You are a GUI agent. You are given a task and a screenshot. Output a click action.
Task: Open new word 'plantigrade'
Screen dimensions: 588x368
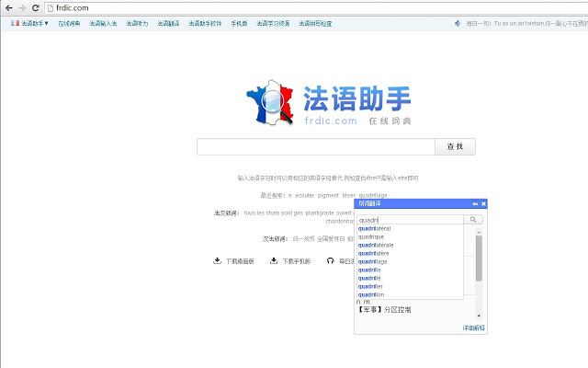tap(319, 213)
